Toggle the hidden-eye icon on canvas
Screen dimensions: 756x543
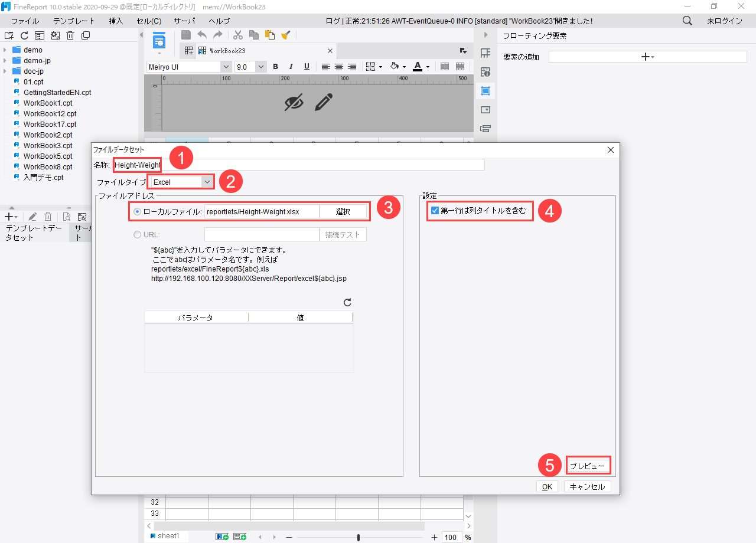coord(294,102)
